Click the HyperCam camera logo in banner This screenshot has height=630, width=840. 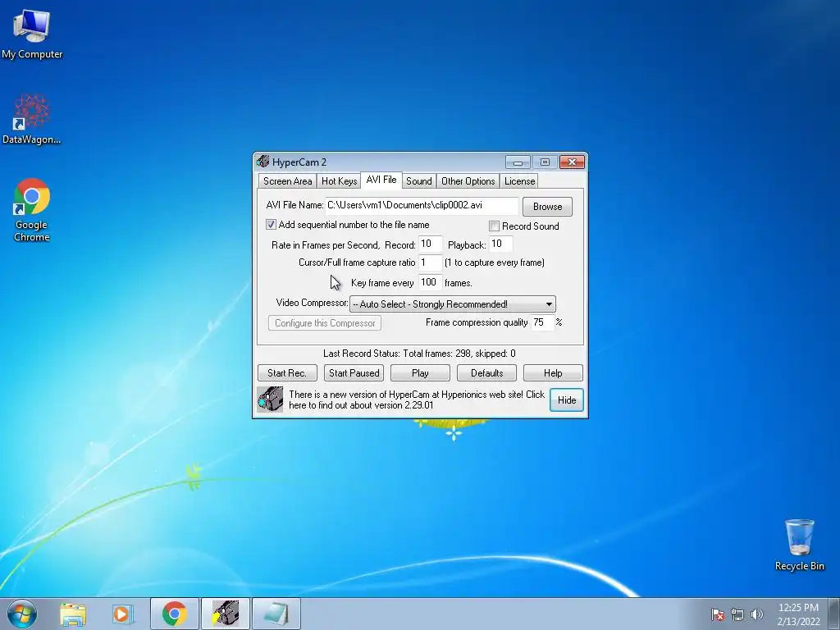[270, 399]
